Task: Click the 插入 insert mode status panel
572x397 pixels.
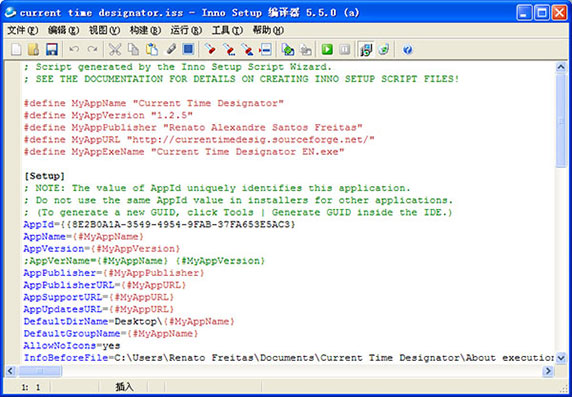Action: point(124,387)
